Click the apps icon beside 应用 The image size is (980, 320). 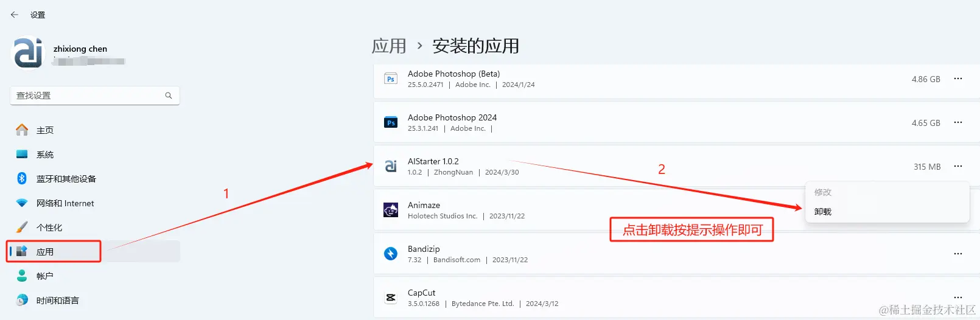tap(22, 251)
